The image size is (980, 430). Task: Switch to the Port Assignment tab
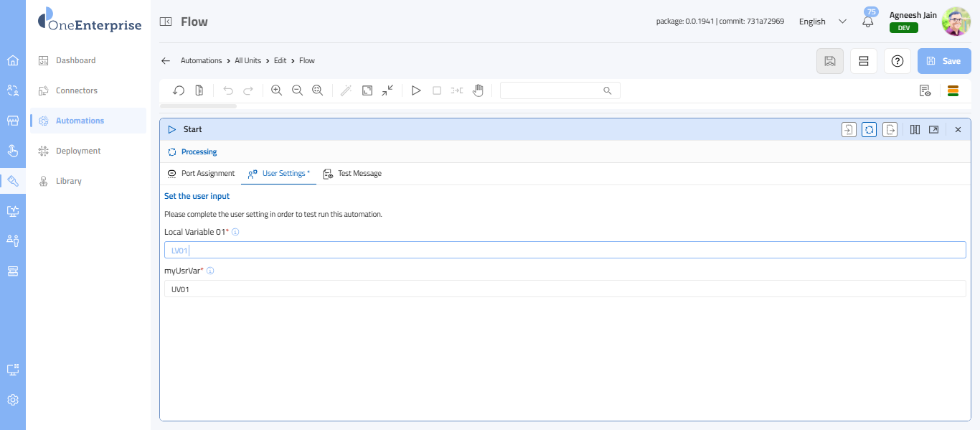(x=201, y=174)
